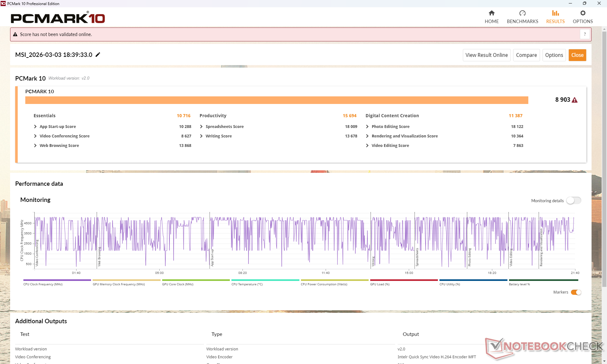Open Options using the gear icon
The image size is (607, 364).
point(583,13)
